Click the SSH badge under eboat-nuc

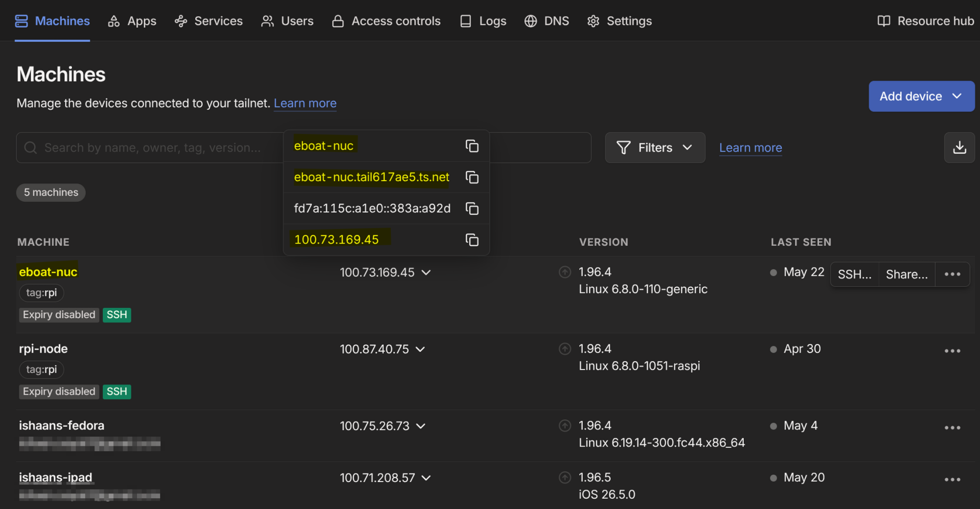point(117,315)
